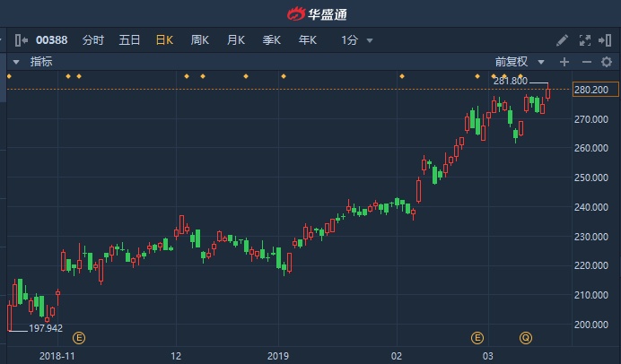
Task: Switch to the 周K weekly chart tab
Action: 199,40
